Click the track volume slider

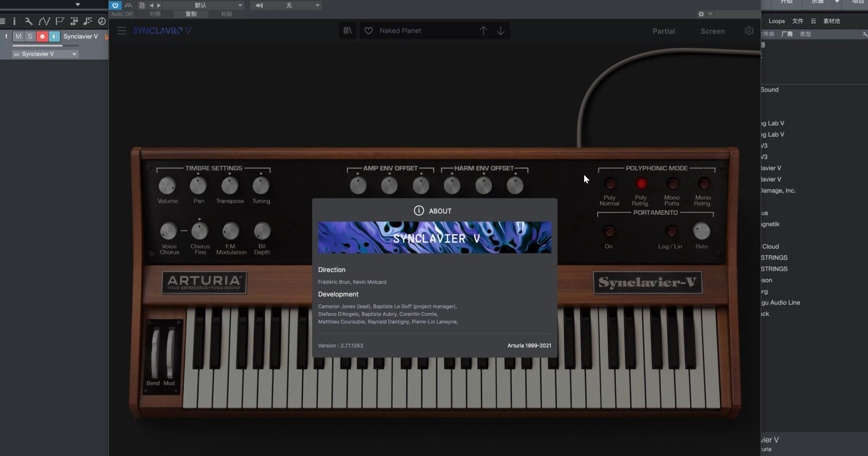point(45,45)
